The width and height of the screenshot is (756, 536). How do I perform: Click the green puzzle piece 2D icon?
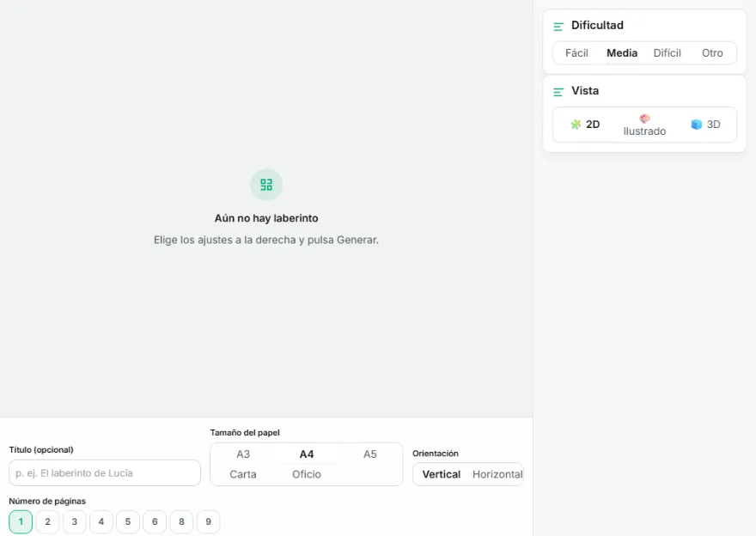coord(576,125)
